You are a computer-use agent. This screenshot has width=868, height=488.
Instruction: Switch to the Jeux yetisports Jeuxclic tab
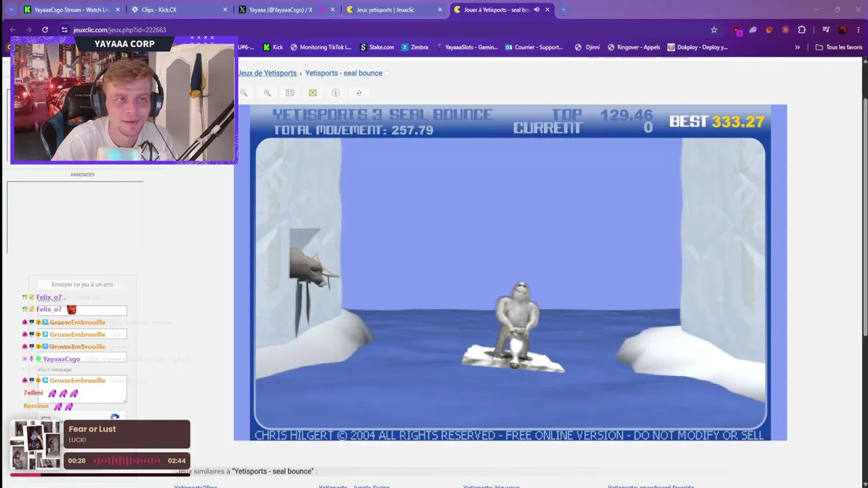pos(394,9)
